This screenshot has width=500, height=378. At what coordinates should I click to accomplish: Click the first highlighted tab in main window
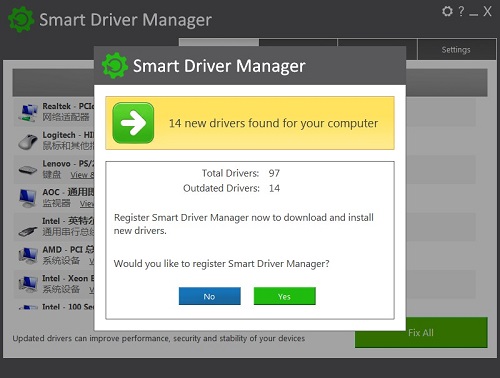coord(219,42)
